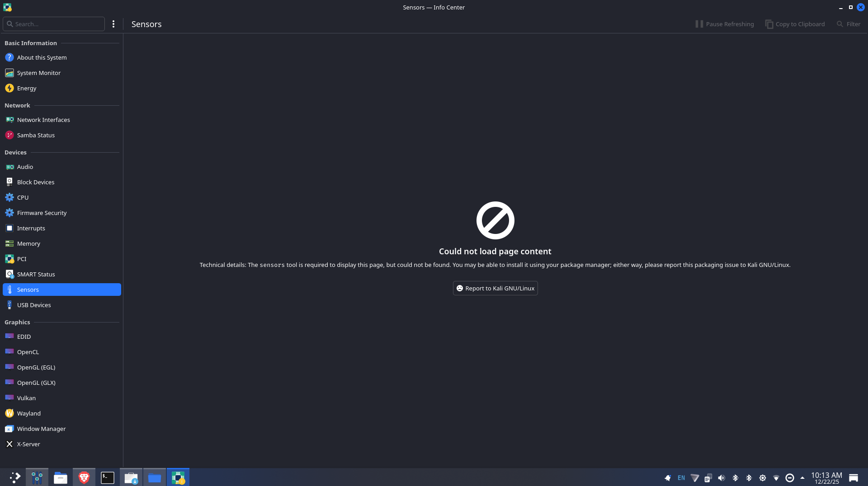The height and width of the screenshot is (486, 868).
Task: Select the Energy icon in sidebar
Action: pos(9,88)
